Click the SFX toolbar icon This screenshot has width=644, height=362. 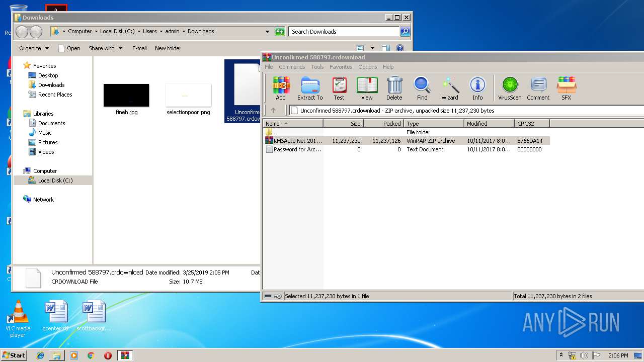pyautogui.click(x=567, y=88)
